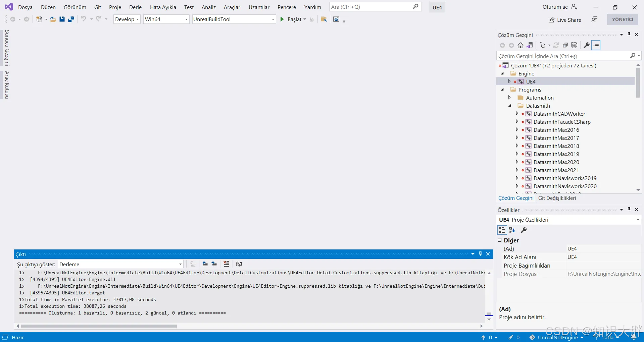Click the Redo arrow icon

point(98,19)
